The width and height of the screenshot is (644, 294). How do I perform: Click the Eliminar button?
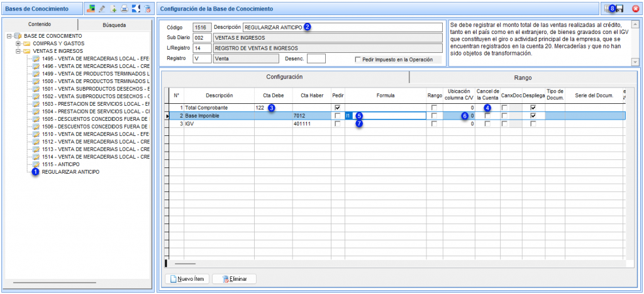(235, 279)
